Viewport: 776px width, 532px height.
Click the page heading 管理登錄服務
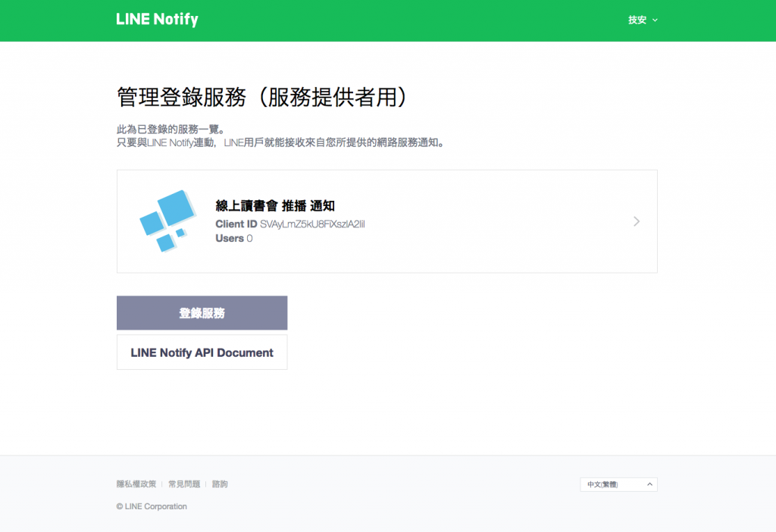pos(262,96)
